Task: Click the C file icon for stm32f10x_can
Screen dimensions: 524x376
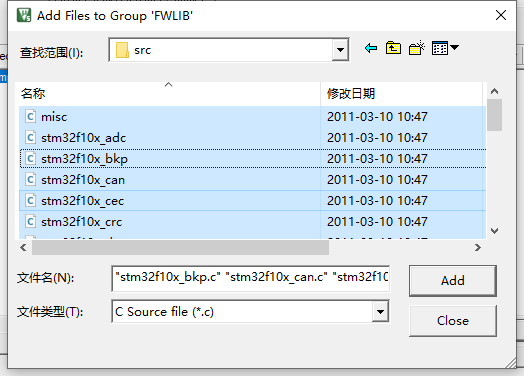Action: tap(31, 179)
